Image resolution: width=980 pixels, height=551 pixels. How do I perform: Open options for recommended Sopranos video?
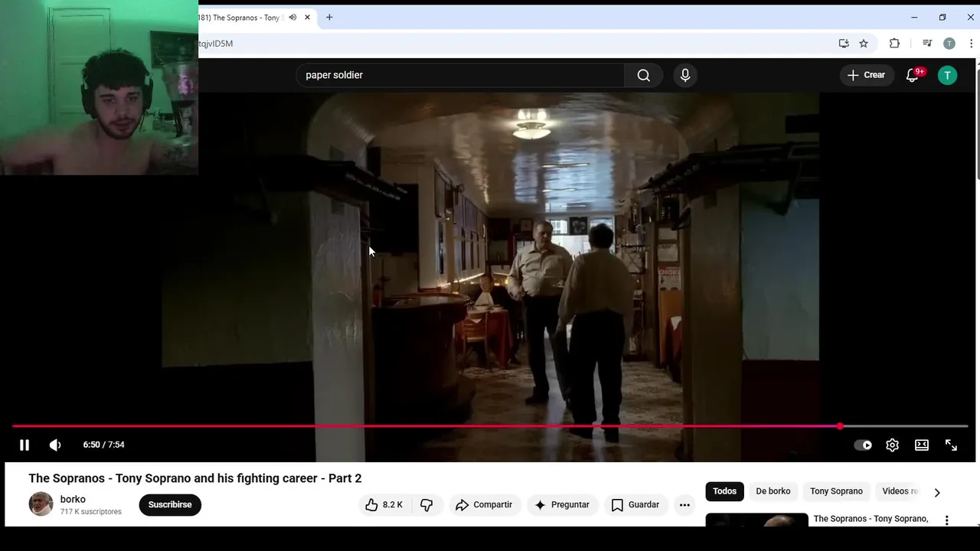click(x=947, y=520)
